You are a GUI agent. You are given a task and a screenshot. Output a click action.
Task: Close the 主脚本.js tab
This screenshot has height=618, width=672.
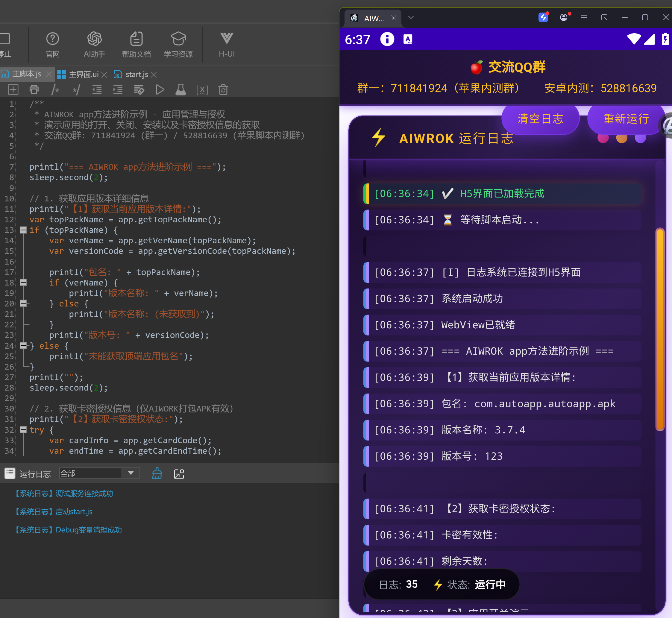[49, 74]
